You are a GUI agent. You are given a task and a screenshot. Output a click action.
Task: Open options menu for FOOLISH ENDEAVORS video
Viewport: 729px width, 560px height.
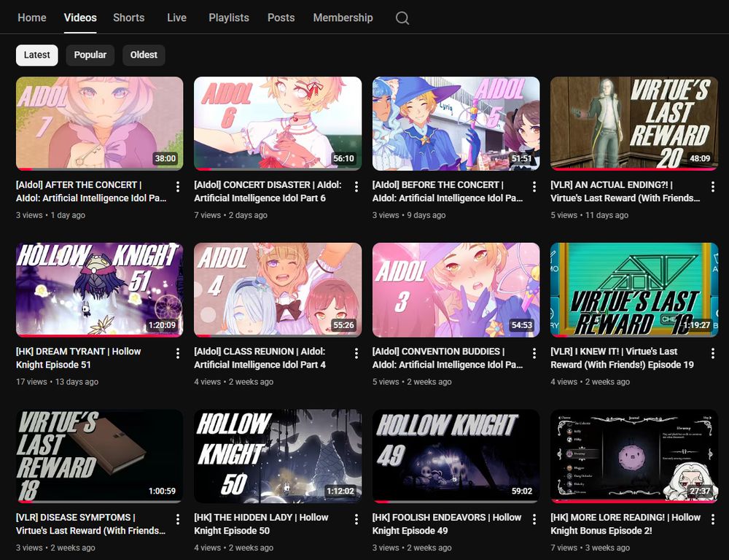pyautogui.click(x=534, y=520)
